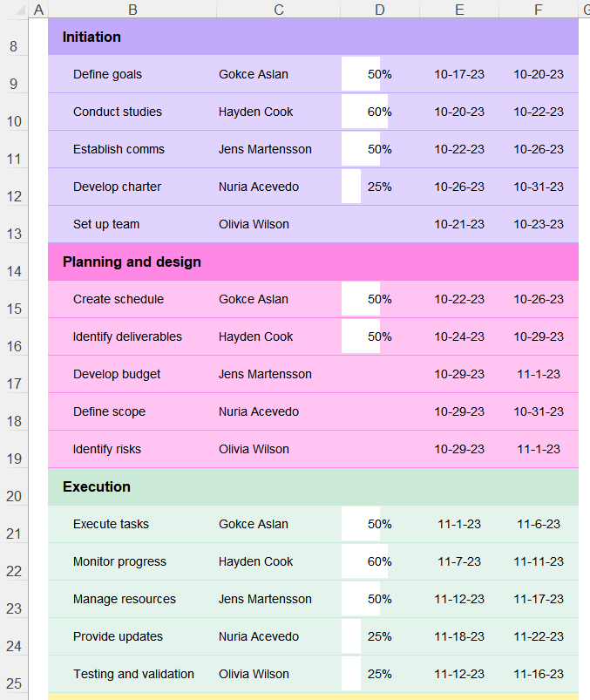Click the Execution section heading
The height and width of the screenshot is (700, 590).
coord(97,486)
